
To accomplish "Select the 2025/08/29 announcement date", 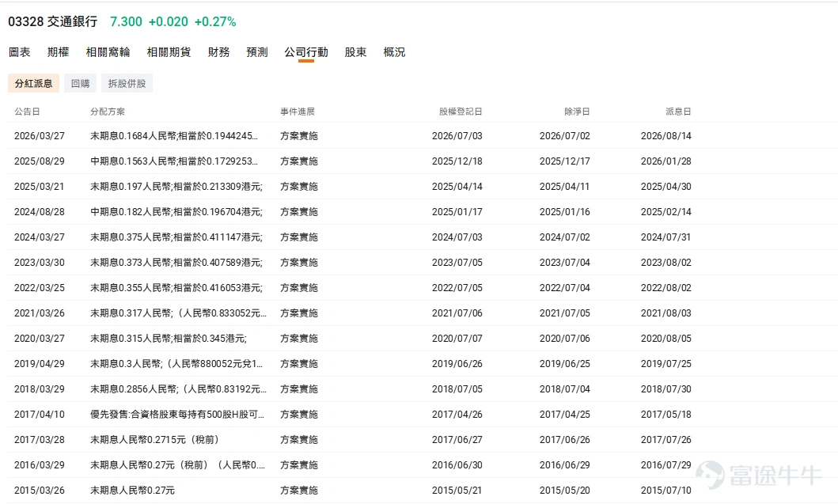I will tap(40, 161).
